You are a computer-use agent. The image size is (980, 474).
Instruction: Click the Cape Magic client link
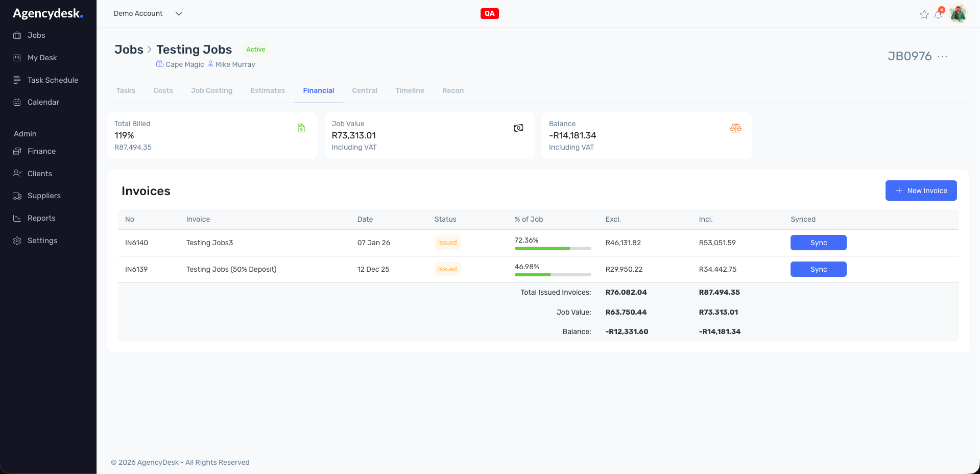[184, 64]
